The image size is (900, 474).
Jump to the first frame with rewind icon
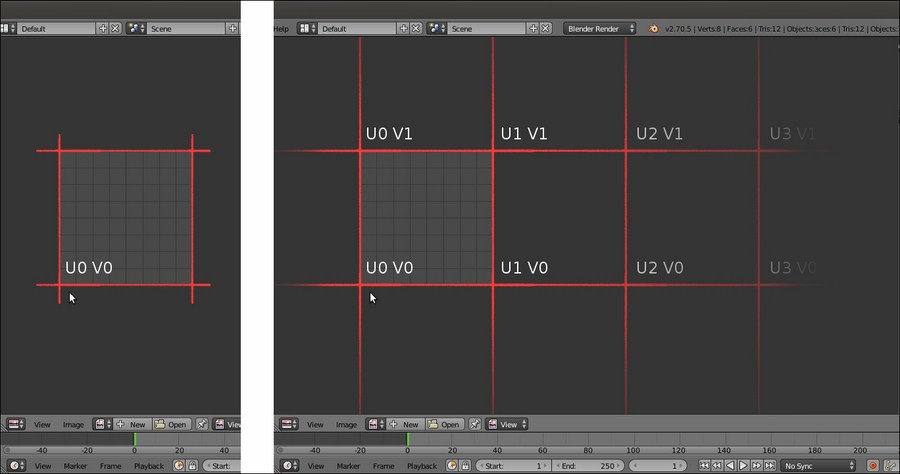point(704,465)
